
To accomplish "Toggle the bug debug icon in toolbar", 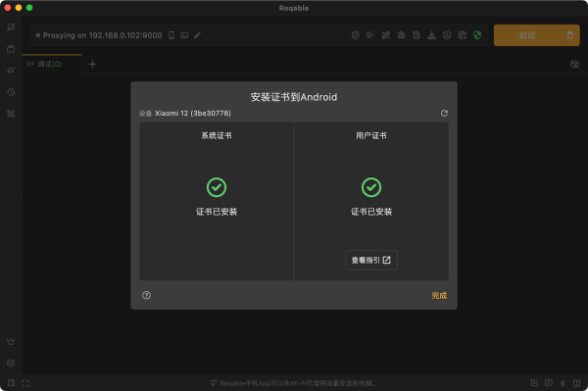I will coord(401,35).
